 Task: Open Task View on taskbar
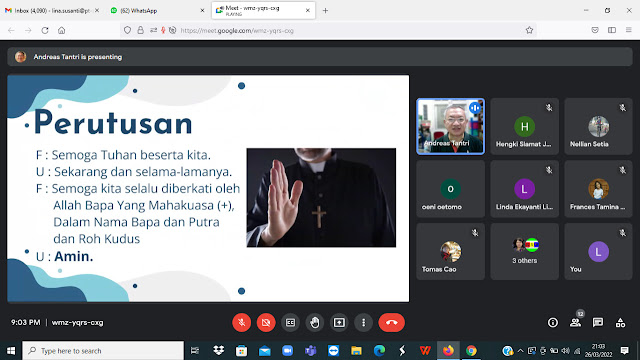pos(195,351)
